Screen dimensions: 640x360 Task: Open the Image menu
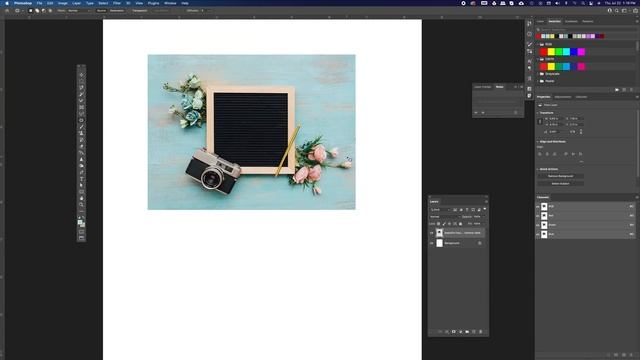click(62, 3)
